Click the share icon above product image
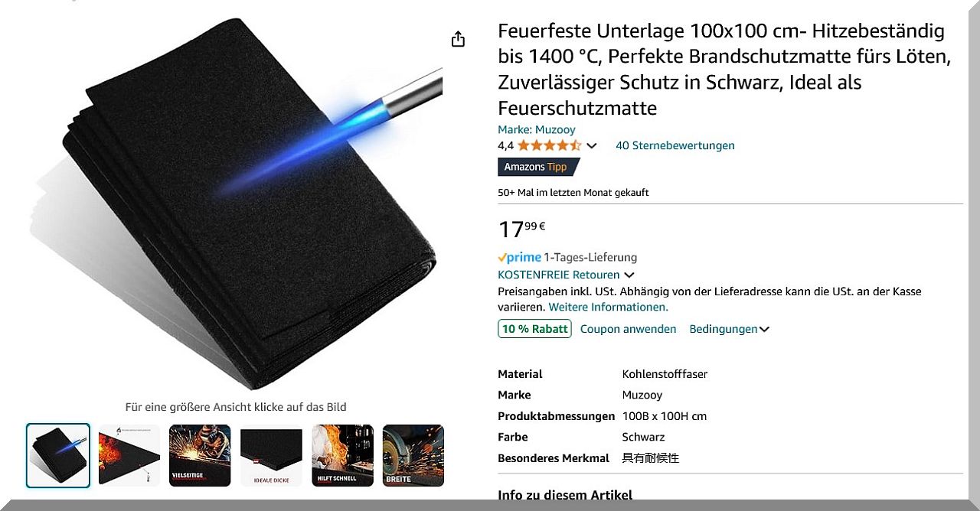The width and height of the screenshot is (980, 511). 458,39
